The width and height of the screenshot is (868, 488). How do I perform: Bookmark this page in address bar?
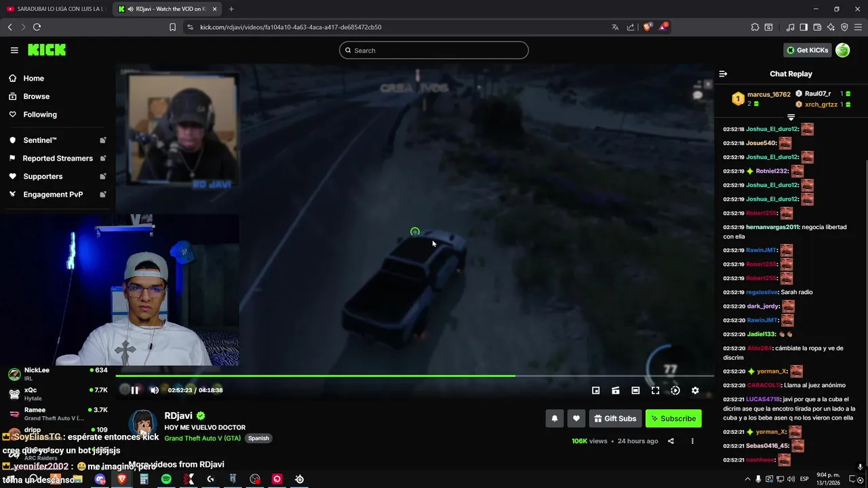click(172, 27)
